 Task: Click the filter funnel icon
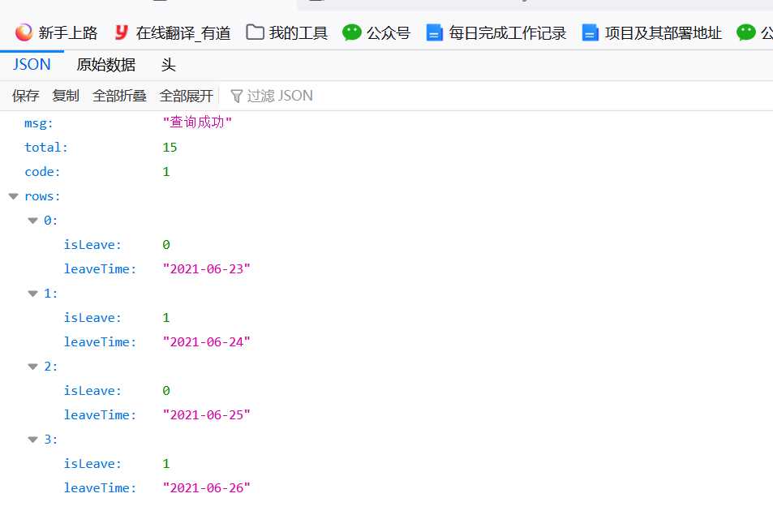(x=237, y=96)
